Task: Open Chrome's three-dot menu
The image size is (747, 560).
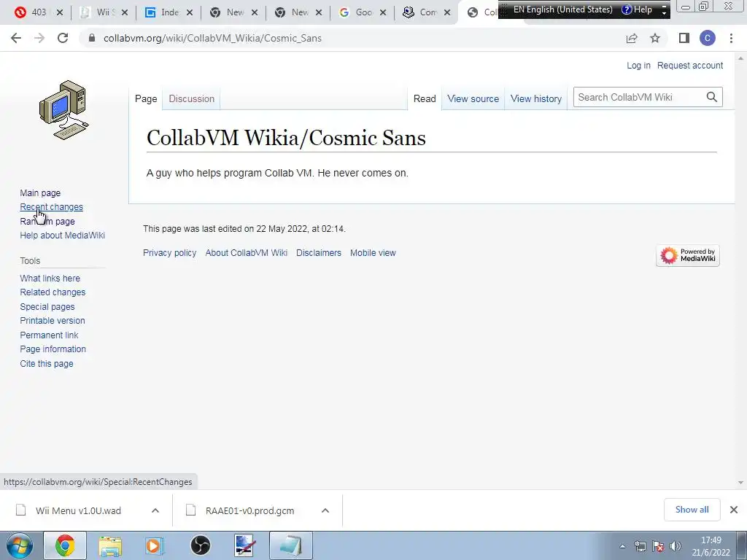Action: (731, 38)
